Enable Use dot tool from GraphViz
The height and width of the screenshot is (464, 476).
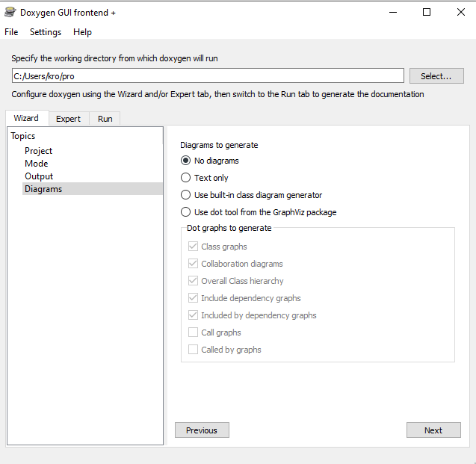pos(186,212)
